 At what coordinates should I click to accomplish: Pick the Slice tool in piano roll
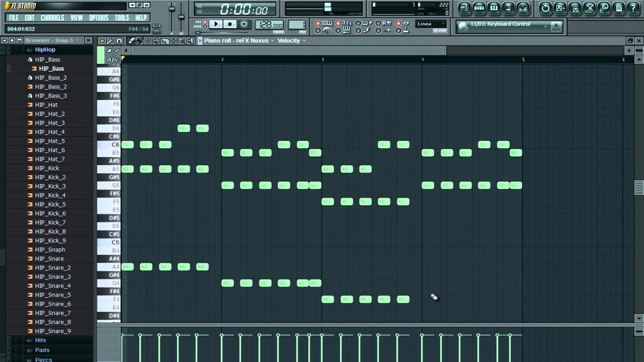point(165,41)
